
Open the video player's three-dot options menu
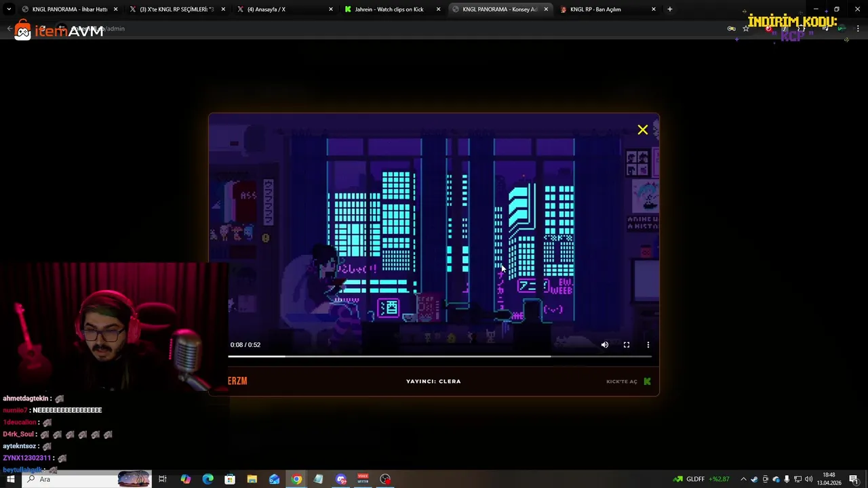pos(648,345)
